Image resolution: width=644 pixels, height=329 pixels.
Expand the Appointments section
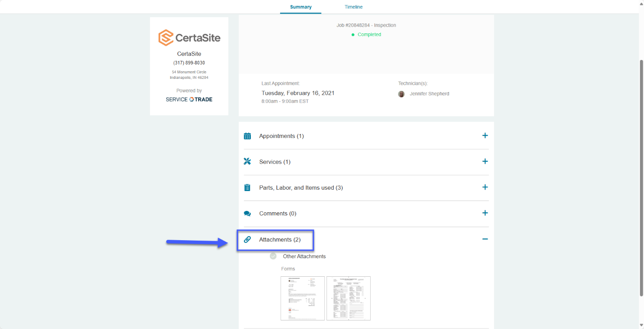click(x=485, y=135)
